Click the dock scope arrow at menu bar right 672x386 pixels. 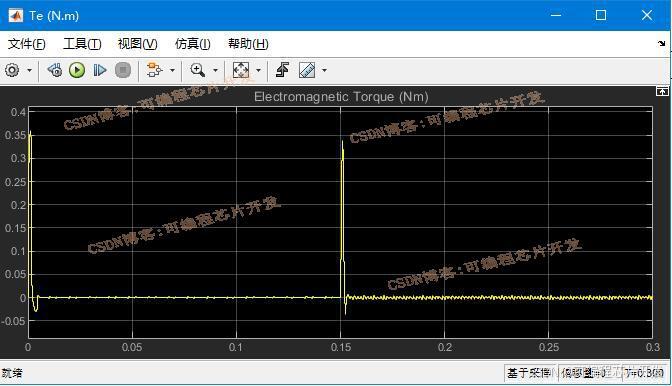point(661,43)
